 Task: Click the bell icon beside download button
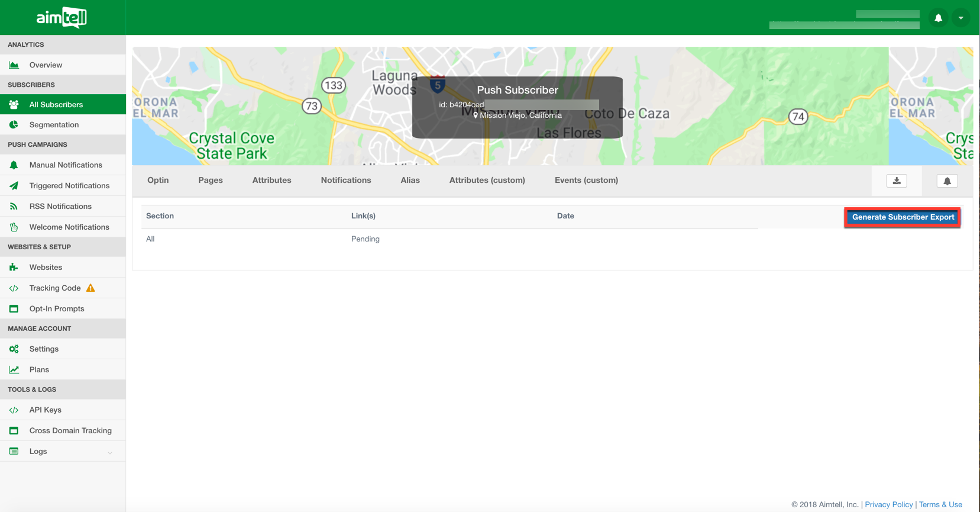(947, 181)
